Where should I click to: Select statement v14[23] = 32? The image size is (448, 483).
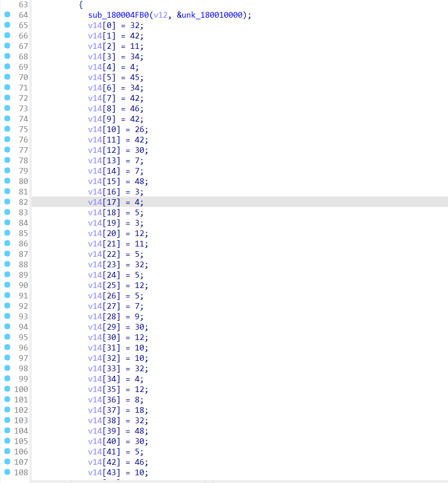(x=118, y=265)
